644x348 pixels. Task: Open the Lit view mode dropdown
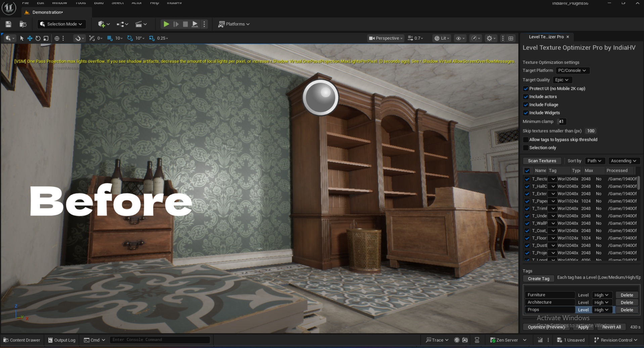[x=442, y=38]
